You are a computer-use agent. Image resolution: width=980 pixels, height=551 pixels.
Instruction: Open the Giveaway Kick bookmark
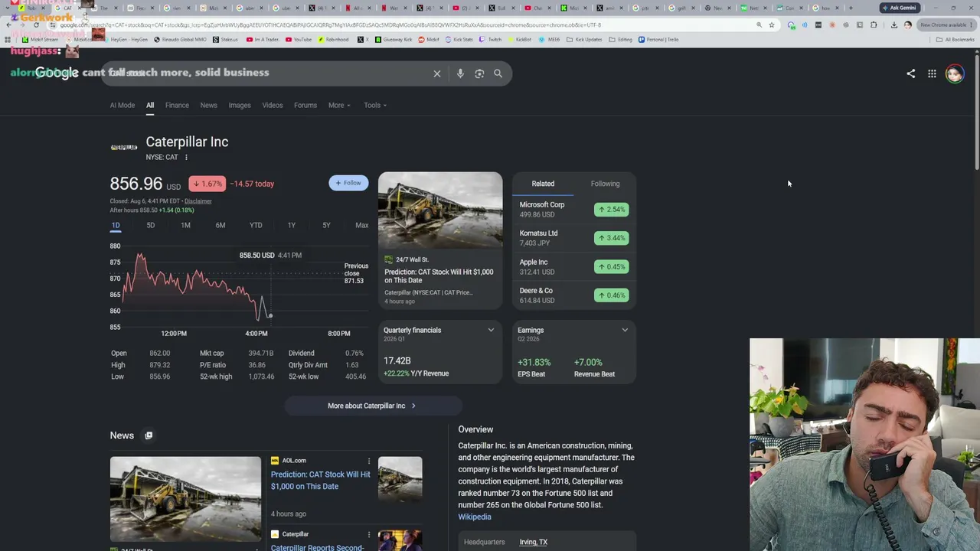click(x=394, y=40)
